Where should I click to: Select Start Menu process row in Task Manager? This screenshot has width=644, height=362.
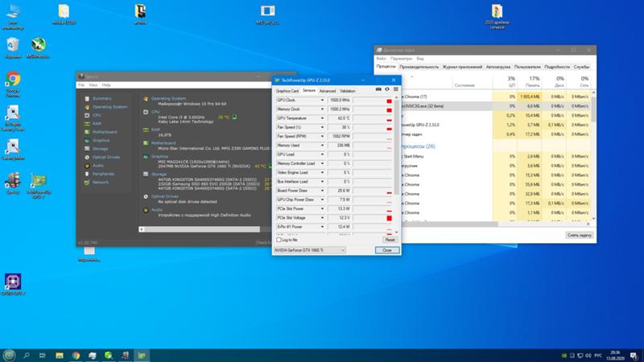coord(495,156)
